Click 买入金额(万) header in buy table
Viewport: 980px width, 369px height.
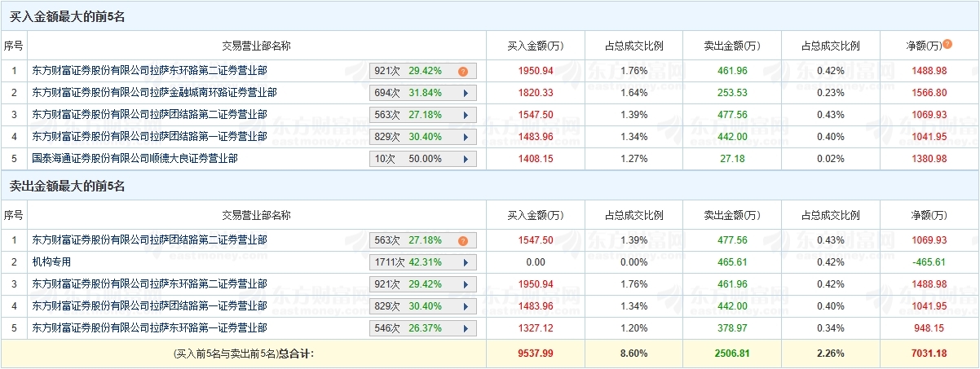coord(535,46)
